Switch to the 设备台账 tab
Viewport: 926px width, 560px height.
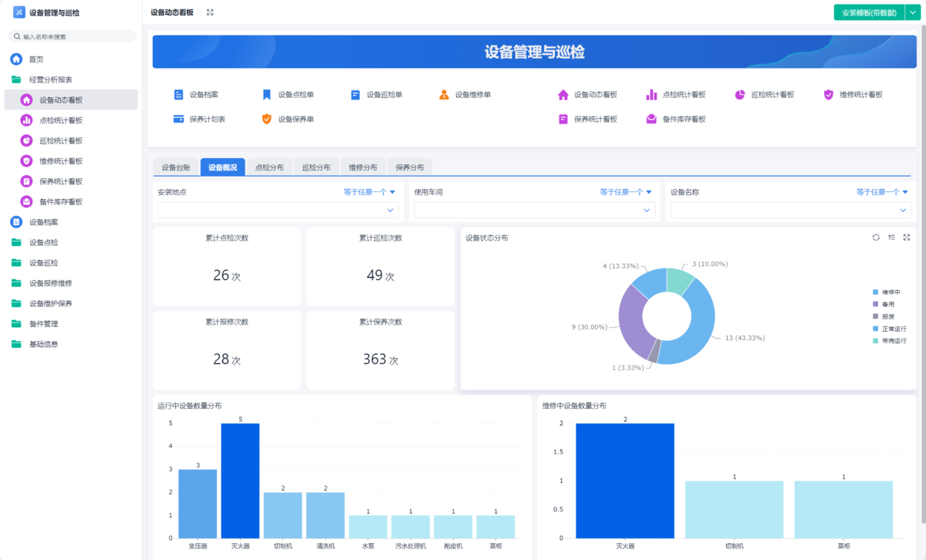pos(176,167)
